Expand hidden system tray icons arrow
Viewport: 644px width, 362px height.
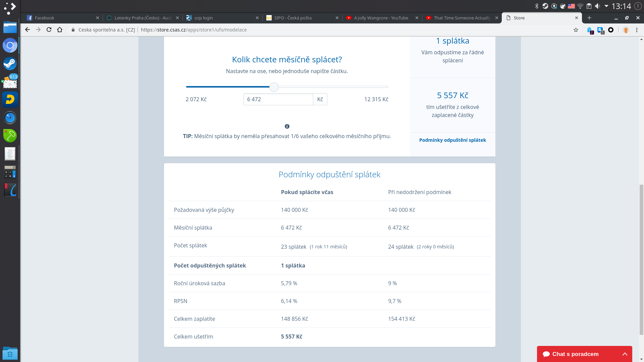click(x=606, y=6)
